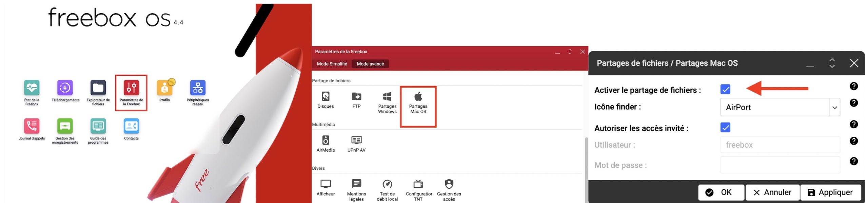Viewport: 868px width, 203px height.
Task: Open Test de débit local
Action: [x=387, y=184]
